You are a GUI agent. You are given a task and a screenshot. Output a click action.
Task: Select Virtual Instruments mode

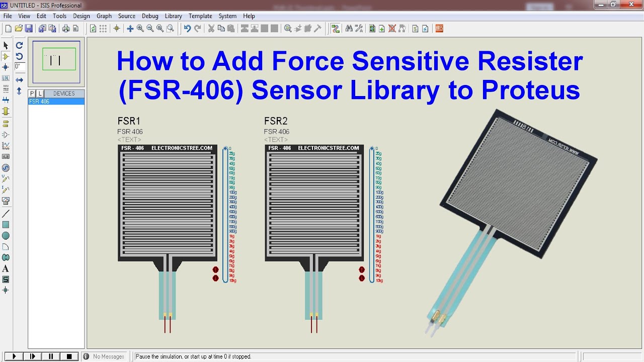6,201
